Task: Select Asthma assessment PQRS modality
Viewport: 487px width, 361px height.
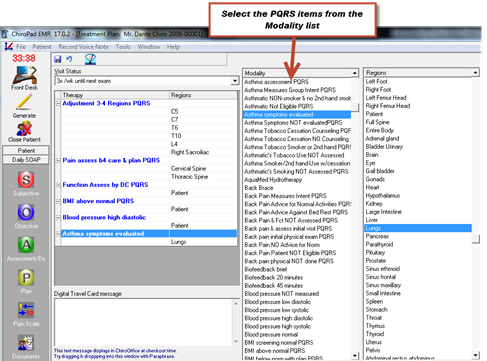Action: 276,82
